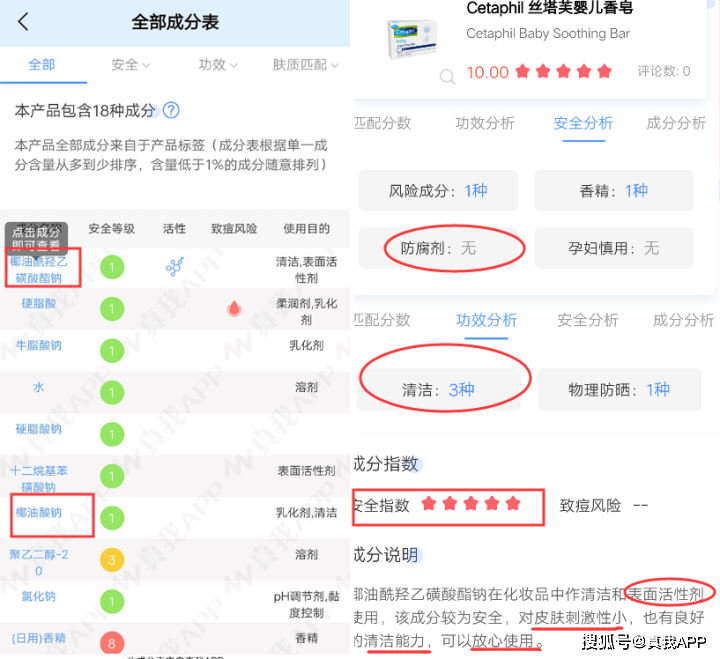Tap the activity molecule icon for 椰油酰羟乙磺酸酯钠

click(174, 266)
